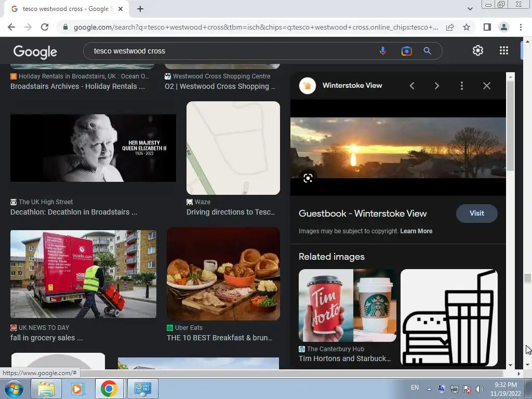Open the Ocado delivery van image

[x=83, y=274]
